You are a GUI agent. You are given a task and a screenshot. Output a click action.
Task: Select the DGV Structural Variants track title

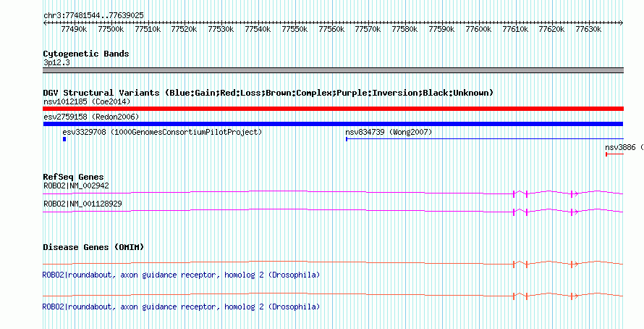pyautogui.click(x=268, y=93)
